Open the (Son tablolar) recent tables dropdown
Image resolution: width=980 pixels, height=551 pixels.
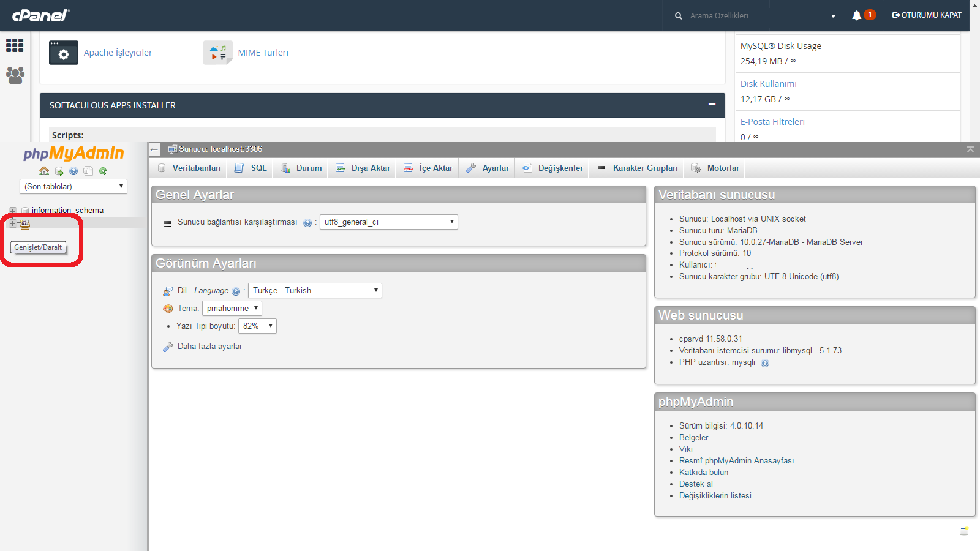click(73, 186)
